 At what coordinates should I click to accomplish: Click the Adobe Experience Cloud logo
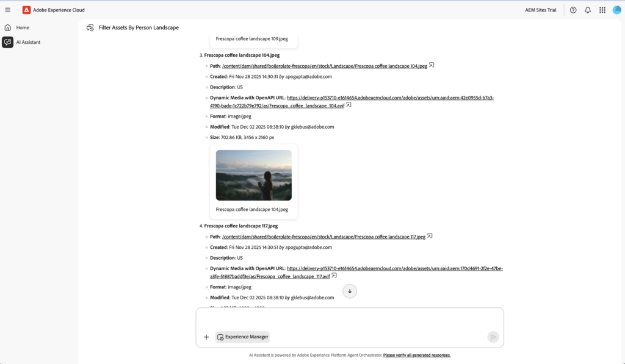(27, 10)
